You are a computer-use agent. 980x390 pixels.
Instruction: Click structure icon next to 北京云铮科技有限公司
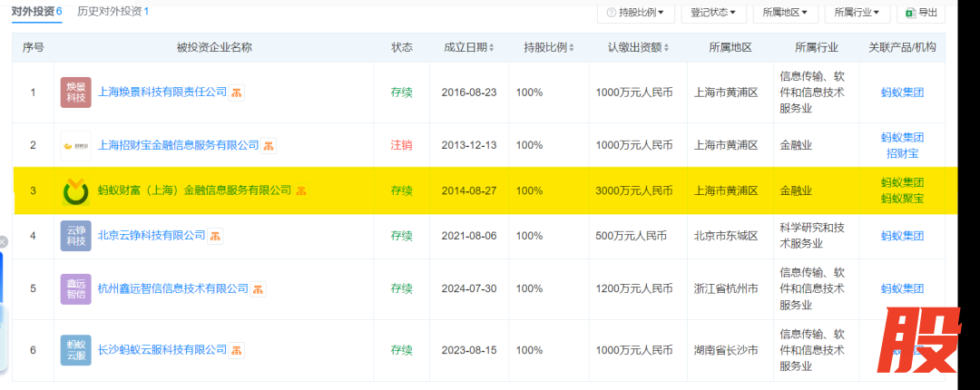click(x=216, y=236)
